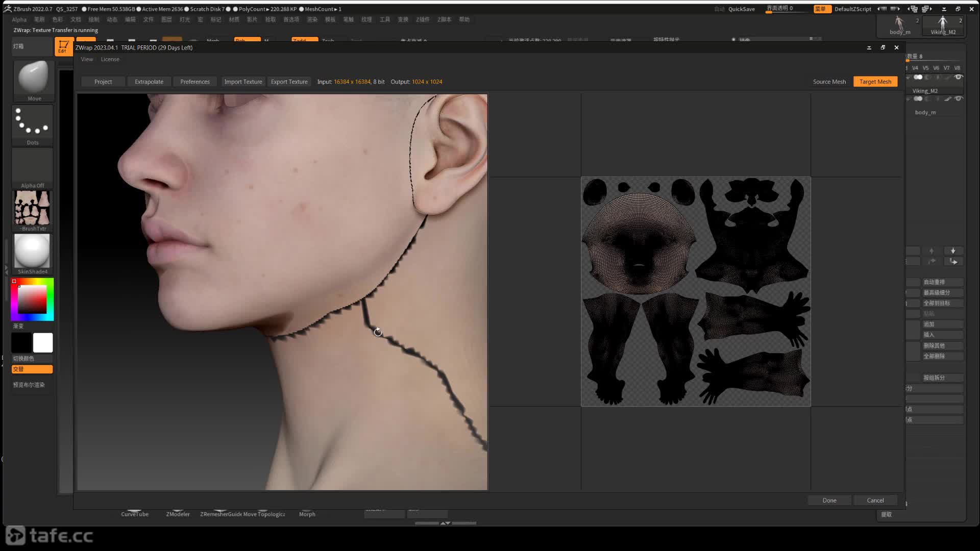Toggle the Viking_M2 subtool eye visibility
The height and width of the screenshot is (551, 980).
click(959, 77)
